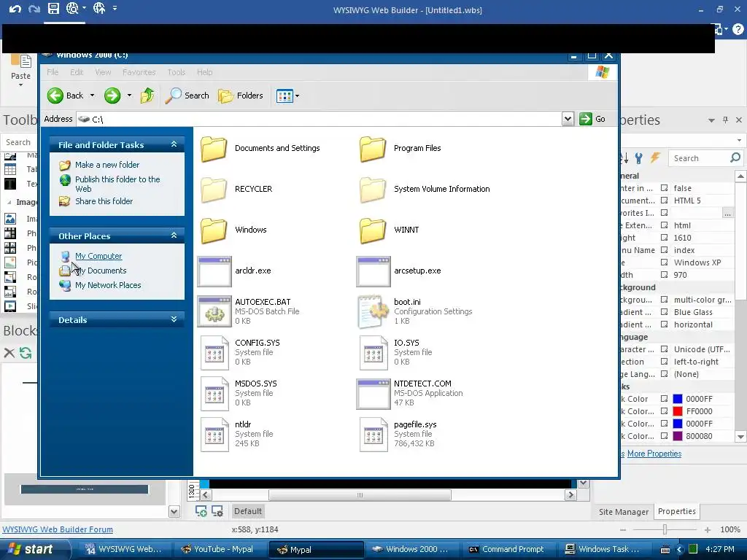The height and width of the screenshot is (560, 747).
Task: Open the Search magnifier in Explorer toolbar
Action: [174, 96]
